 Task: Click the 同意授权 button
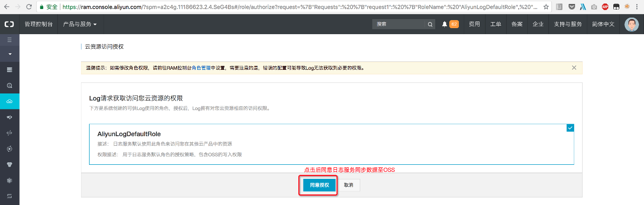point(319,185)
